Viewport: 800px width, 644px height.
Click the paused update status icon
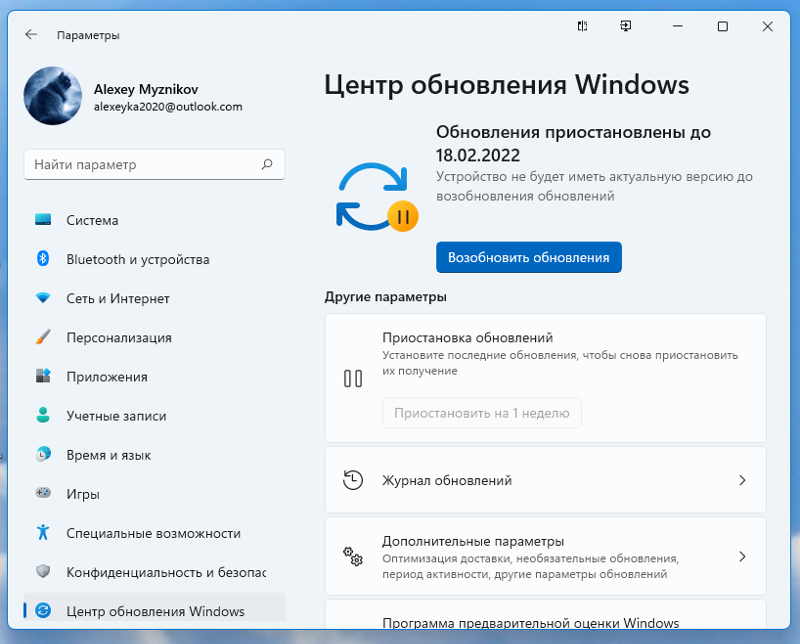coord(377,197)
